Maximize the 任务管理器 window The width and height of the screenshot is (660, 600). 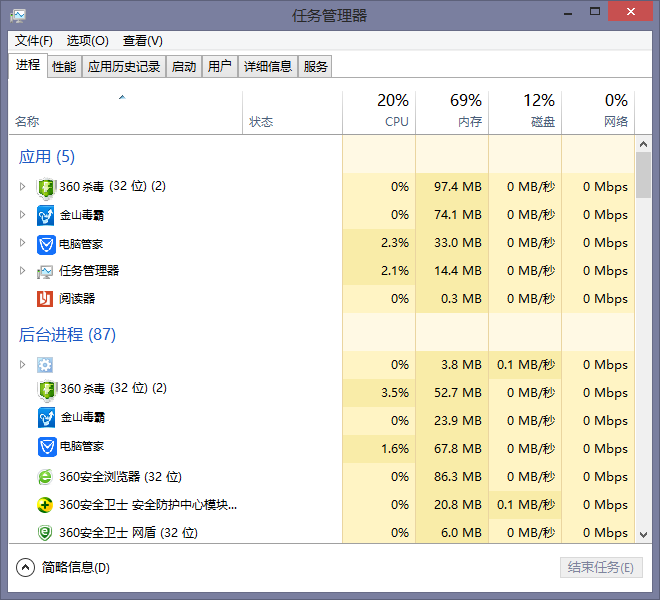point(595,11)
